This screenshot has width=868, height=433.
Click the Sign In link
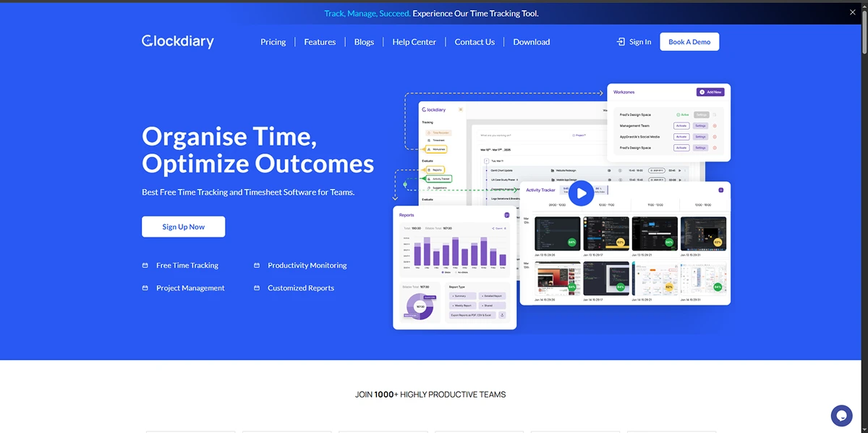click(x=634, y=42)
